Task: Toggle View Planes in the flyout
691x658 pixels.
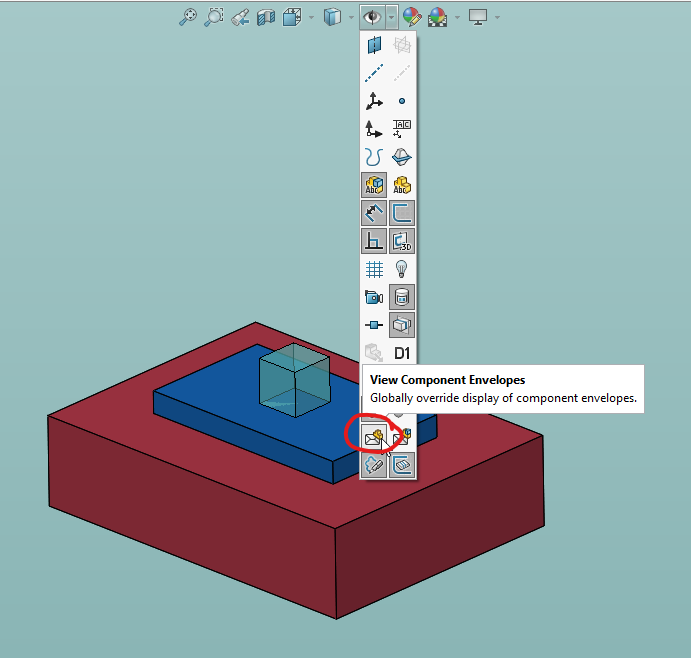Action: 374,45
